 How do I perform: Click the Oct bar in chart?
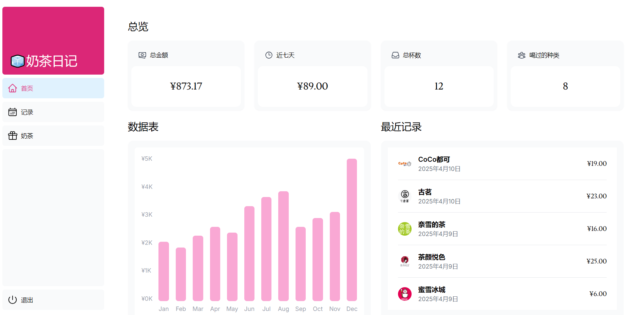(318, 259)
